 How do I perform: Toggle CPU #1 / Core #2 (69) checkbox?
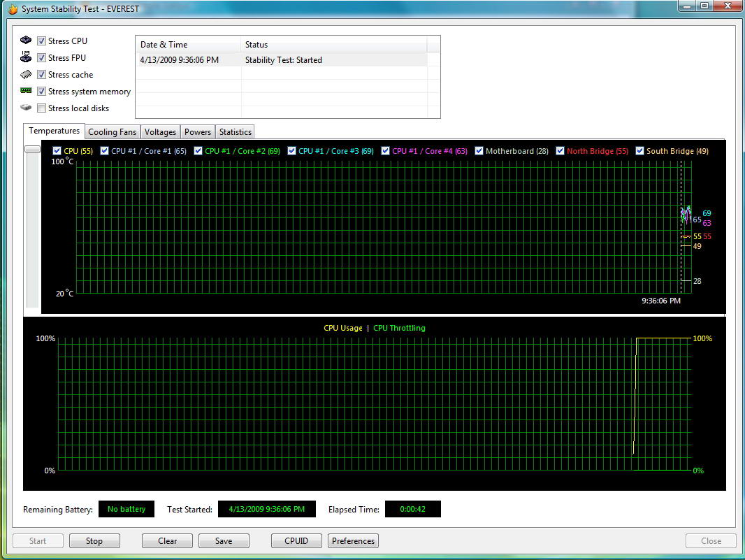[198, 151]
